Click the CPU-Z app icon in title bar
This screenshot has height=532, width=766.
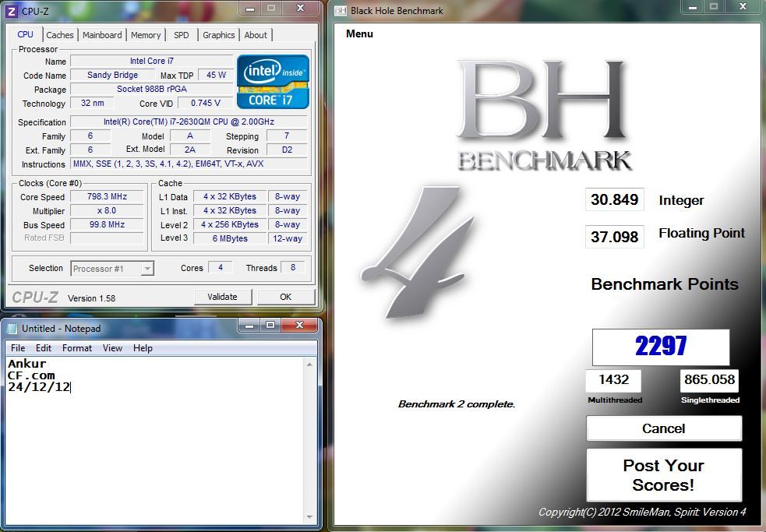[x=11, y=11]
